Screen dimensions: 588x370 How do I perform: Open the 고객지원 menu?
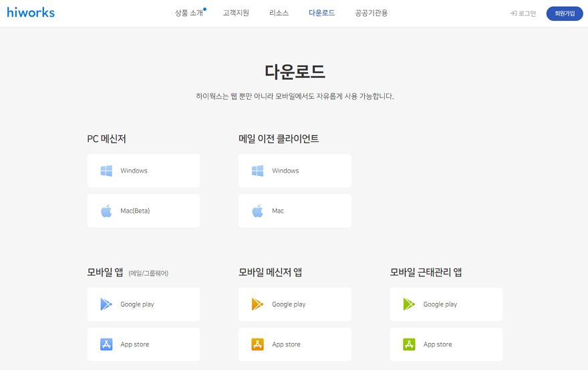(x=236, y=13)
